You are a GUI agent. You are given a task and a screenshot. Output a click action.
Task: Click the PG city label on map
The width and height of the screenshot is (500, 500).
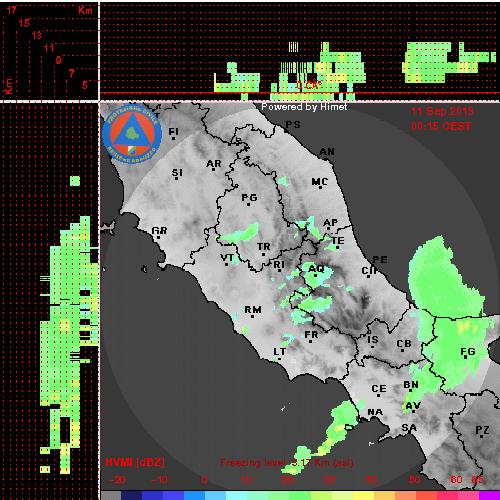(249, 198)
